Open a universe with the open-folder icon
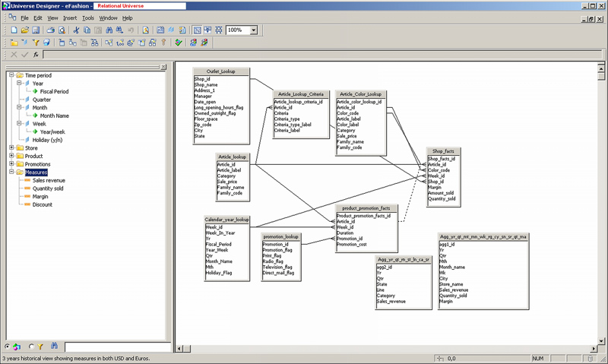This screenshot has height=364, width=608. 25,30
